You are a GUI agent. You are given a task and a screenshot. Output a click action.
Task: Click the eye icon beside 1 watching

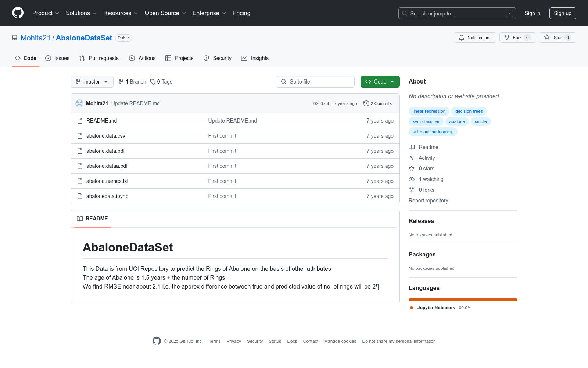[412, 179]
